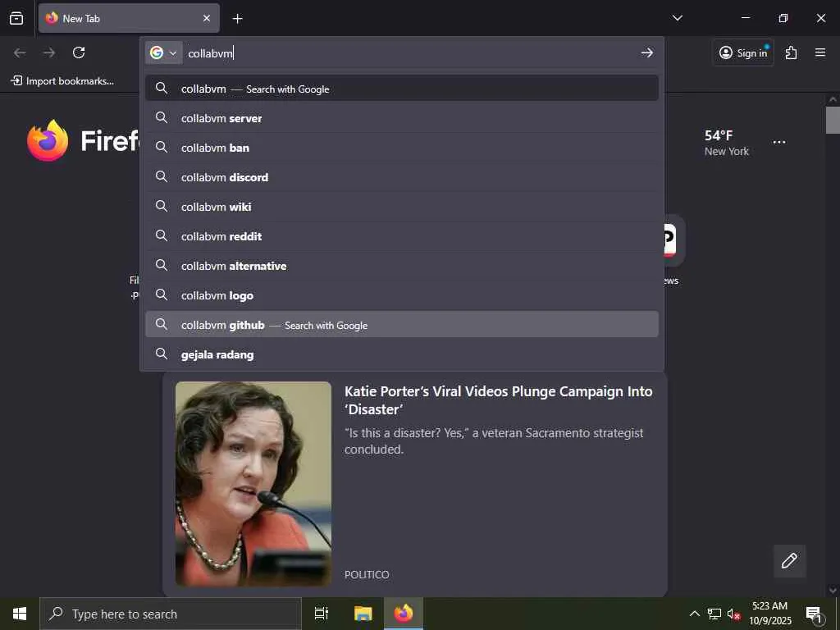Click the POLITICO source label
Viewport: 840px width, 630px height.
click(x=367, y=574)
